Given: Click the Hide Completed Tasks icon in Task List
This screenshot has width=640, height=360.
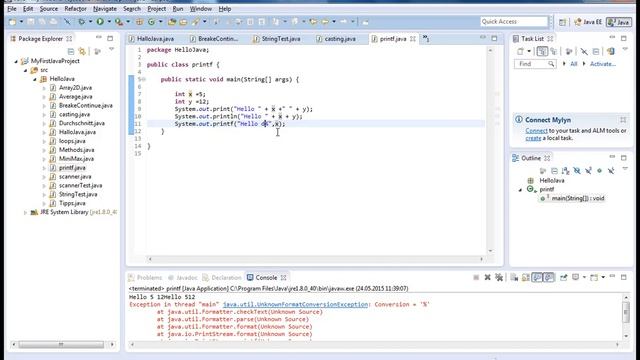Looking at the screenshot, I should pyautogui.click(x=584, y=51).
